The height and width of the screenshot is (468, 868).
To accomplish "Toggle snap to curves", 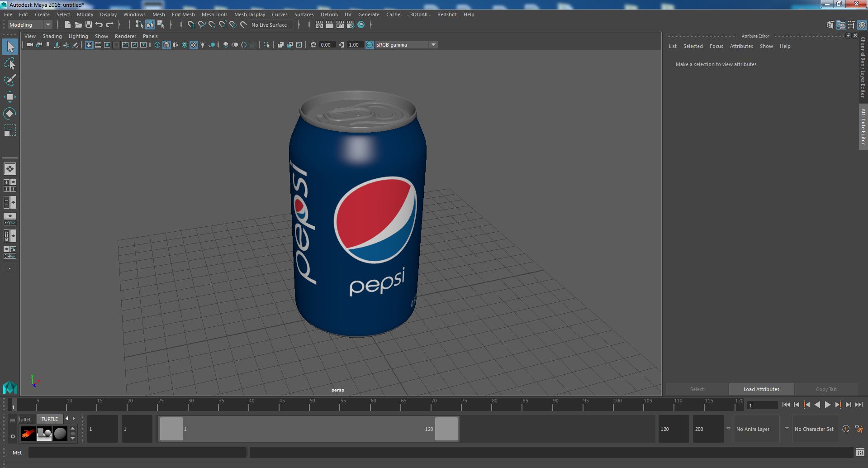I will pyautogui.click(x=202, y=25).
